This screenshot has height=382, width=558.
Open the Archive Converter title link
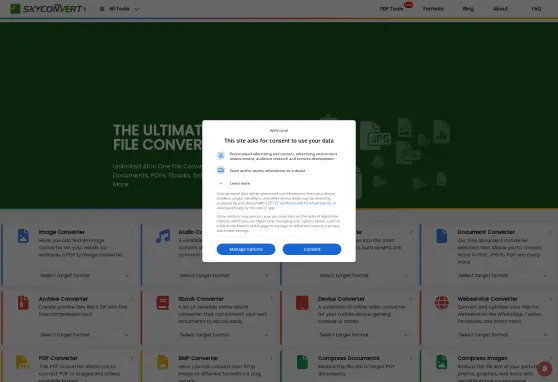pos(63,299)
